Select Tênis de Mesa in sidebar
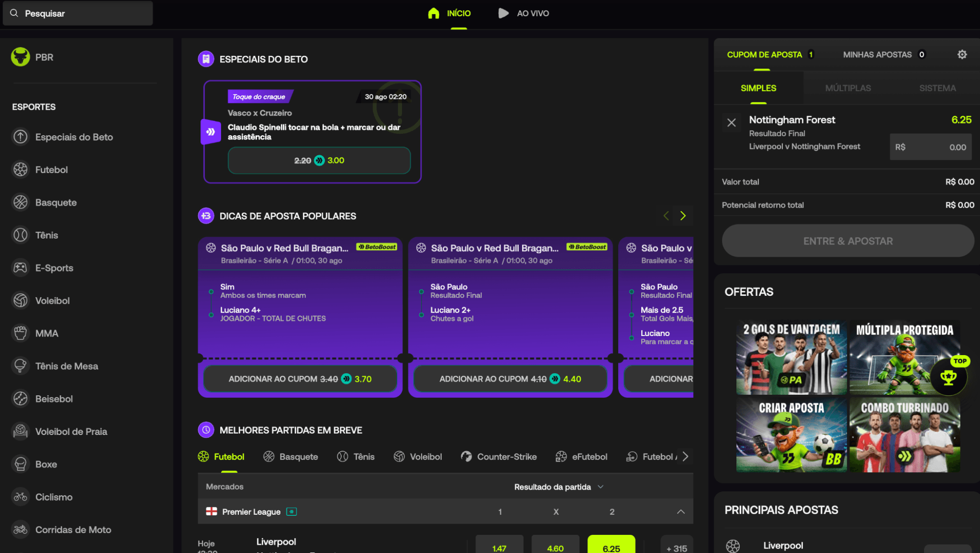 point(55,366)
